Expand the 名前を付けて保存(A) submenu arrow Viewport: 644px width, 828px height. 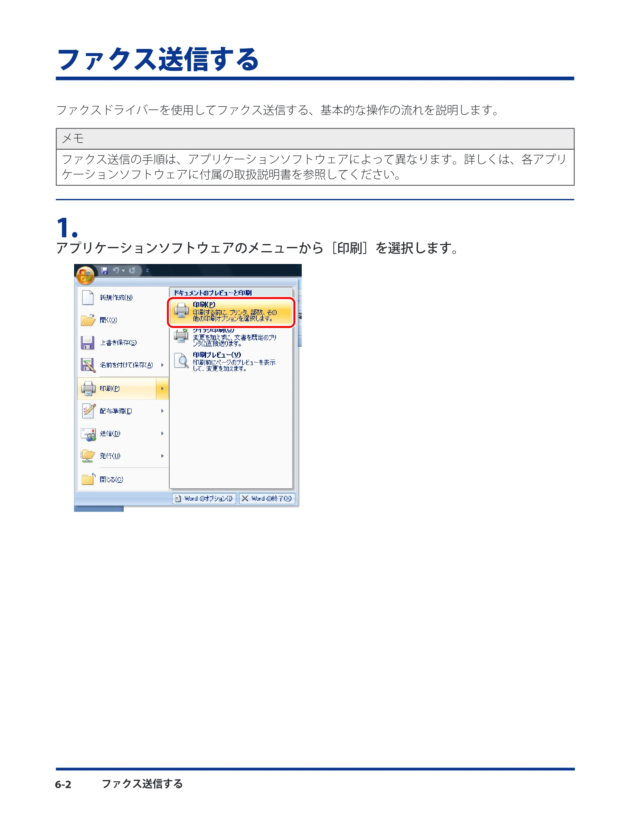pyautogui.click(x=162, y=365)
